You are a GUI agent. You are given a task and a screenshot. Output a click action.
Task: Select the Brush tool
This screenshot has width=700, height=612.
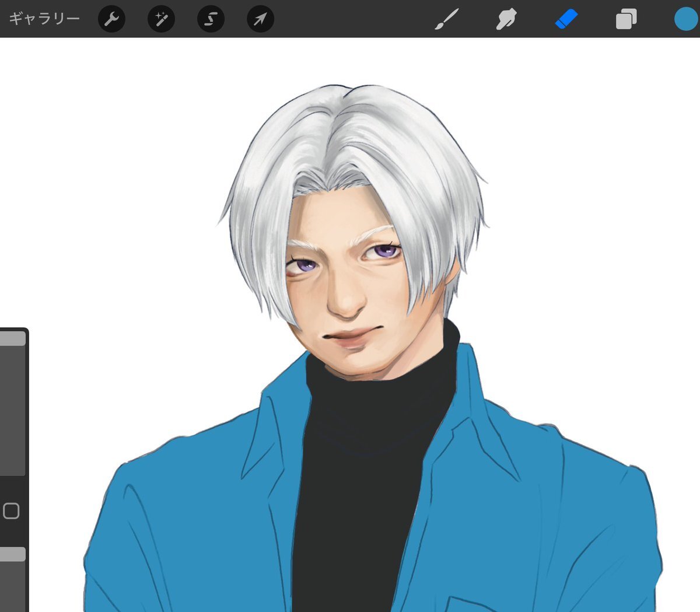[447, 19]
